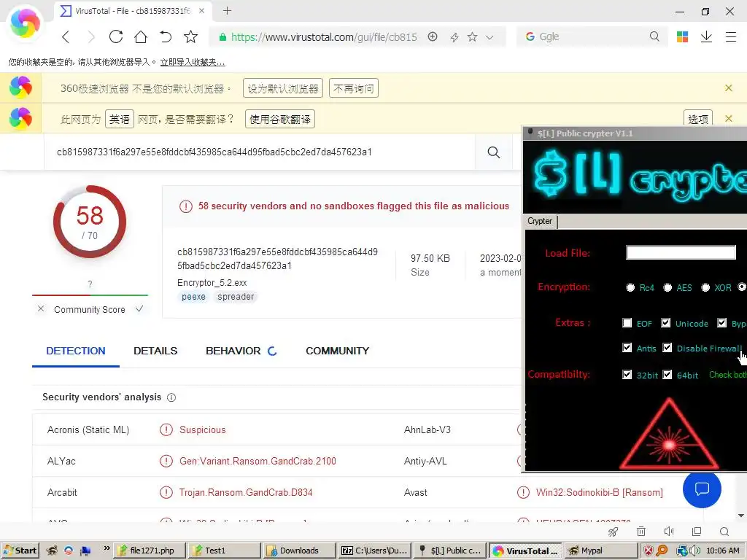Viewport: 747px width, 560px height.
Task: Click the undo-close-tab curved arrow icon
Action: pyautogui.click(x=166, y=36)
